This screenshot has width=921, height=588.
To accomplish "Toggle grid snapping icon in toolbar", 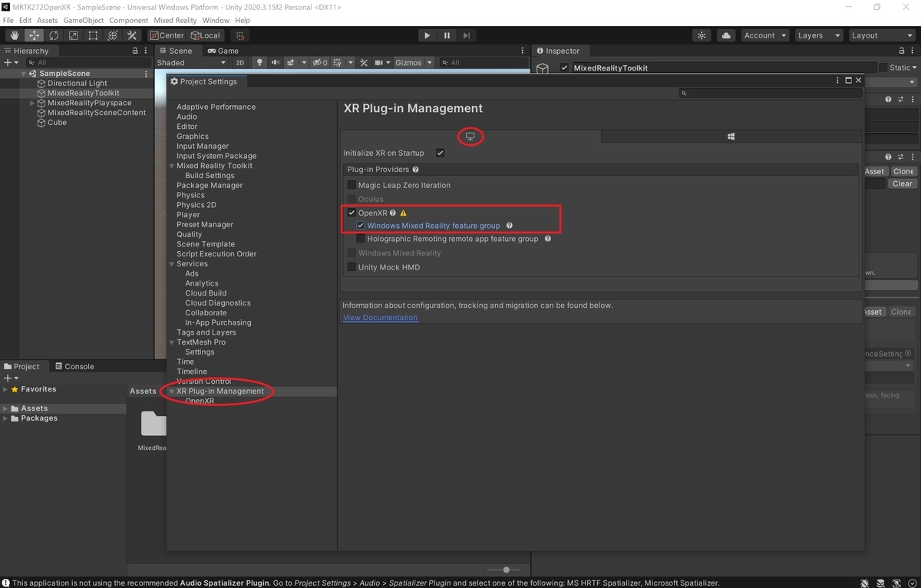I will 241,35.
